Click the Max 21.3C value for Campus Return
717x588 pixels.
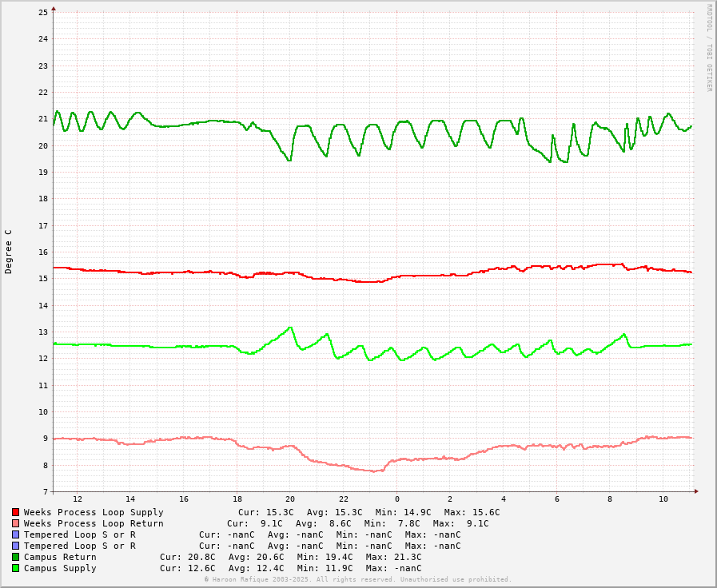tap(393, 557)
